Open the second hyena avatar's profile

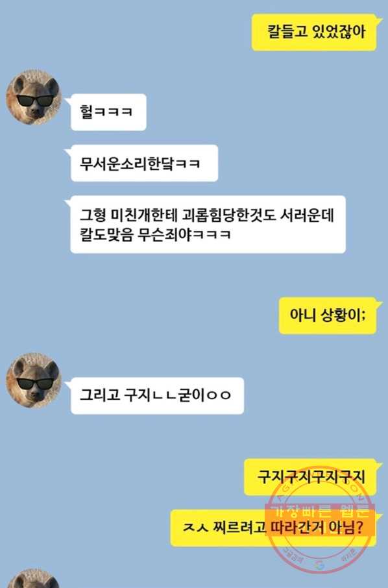(x=34, y=380)
